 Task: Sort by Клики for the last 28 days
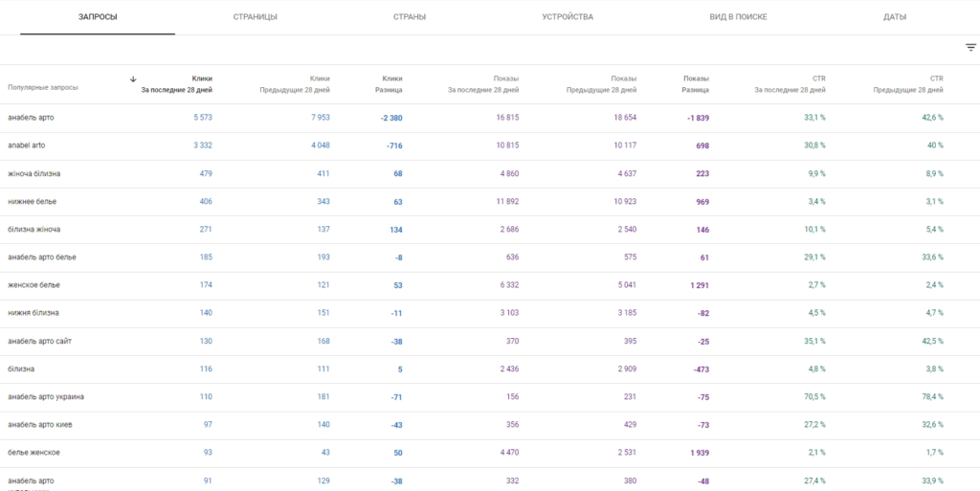[x=177, y=84]
